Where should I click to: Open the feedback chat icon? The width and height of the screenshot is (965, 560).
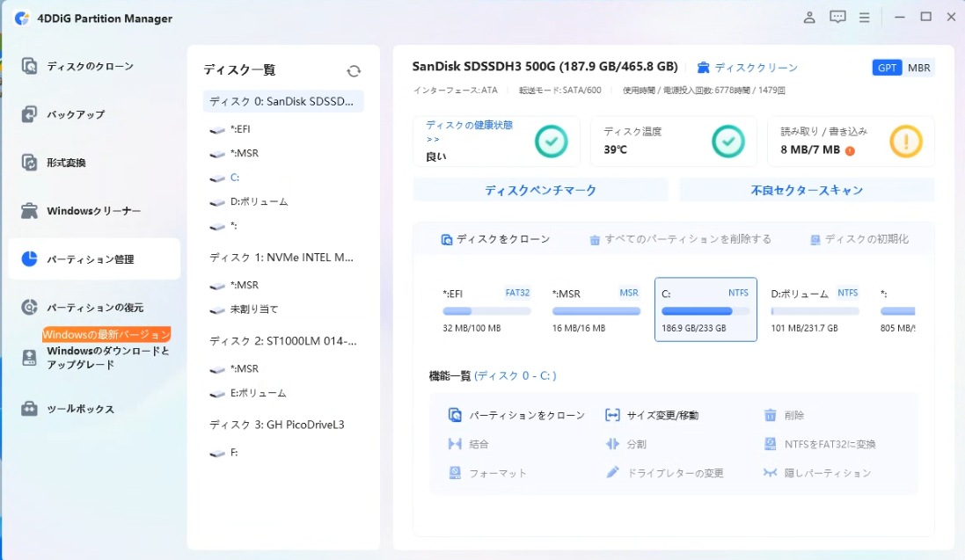pyautogui.click(x=837, y=18)
